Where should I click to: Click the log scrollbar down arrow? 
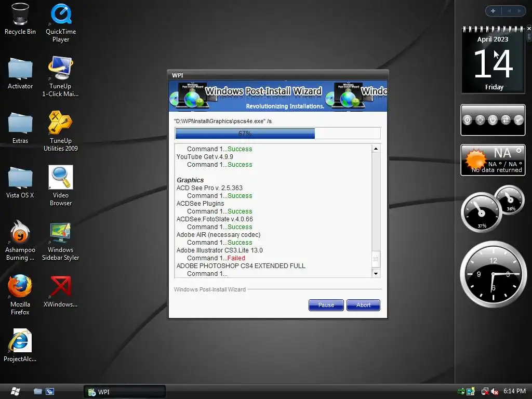[376, 273]
